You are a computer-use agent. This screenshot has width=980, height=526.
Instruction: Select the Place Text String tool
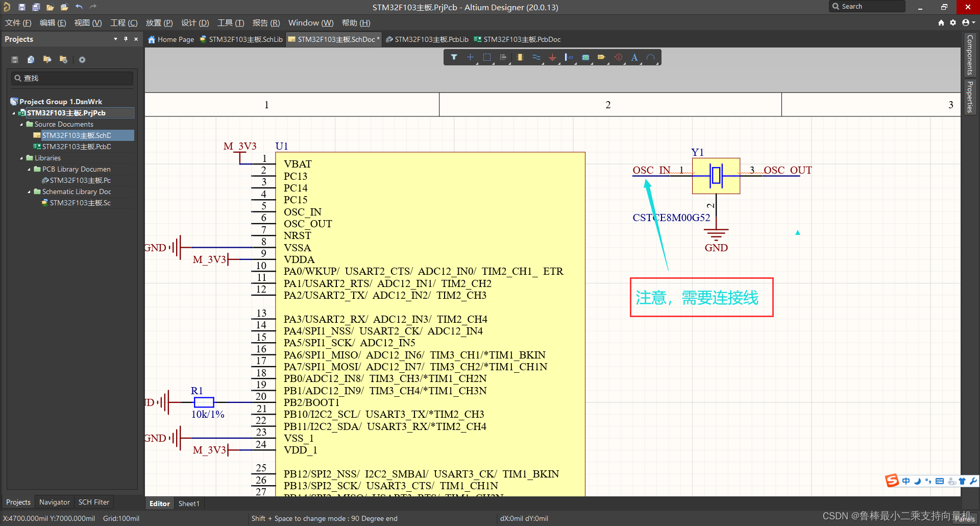pyautogui.click(x=634, y=58)
